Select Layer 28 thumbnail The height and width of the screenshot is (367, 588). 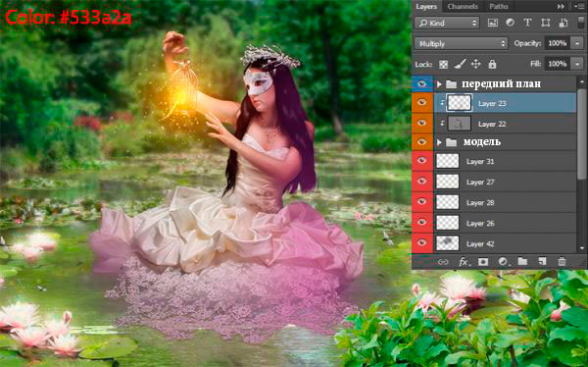point(448,202)
